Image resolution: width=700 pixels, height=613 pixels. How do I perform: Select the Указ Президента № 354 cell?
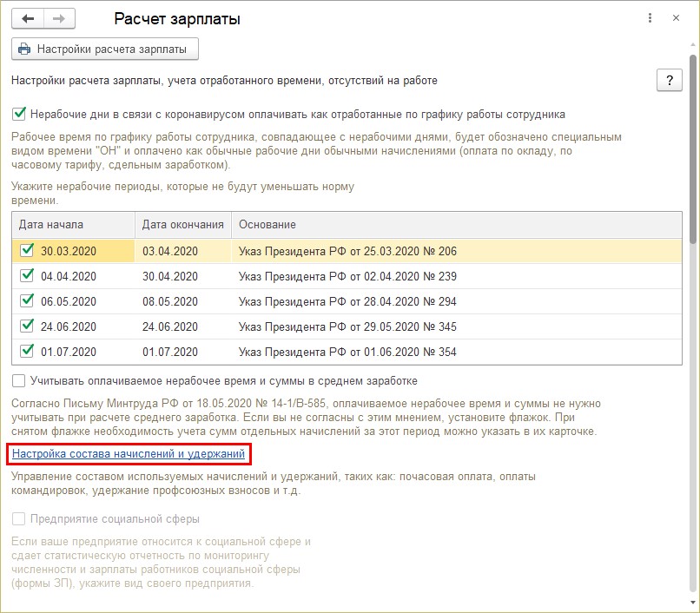pos(457,352)
